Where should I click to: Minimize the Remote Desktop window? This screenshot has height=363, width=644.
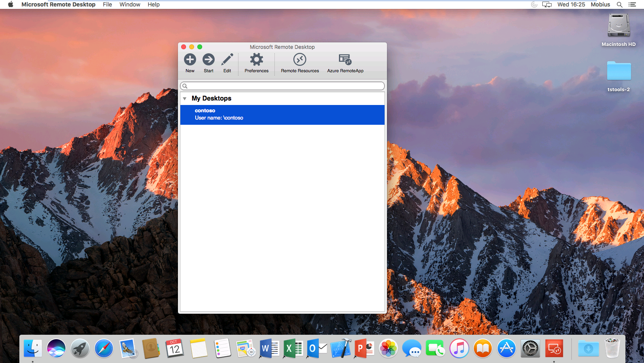pos(192,47)
